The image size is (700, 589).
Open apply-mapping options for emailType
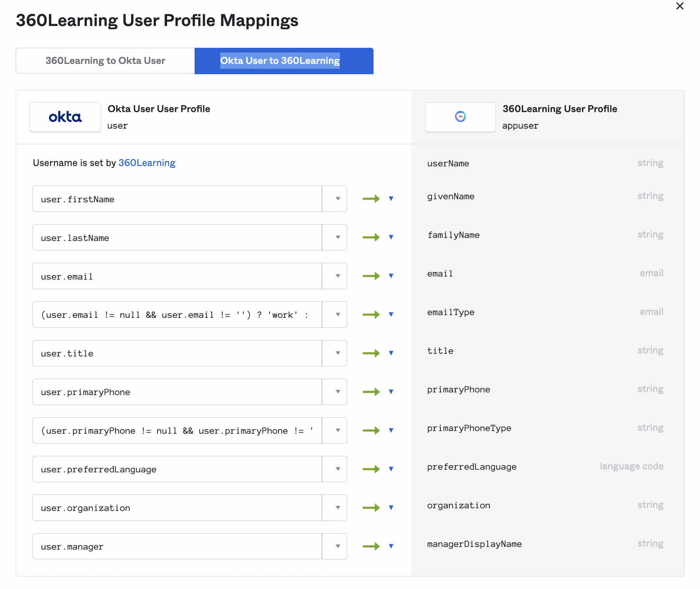pyautogui.click(x=391, y=314)
